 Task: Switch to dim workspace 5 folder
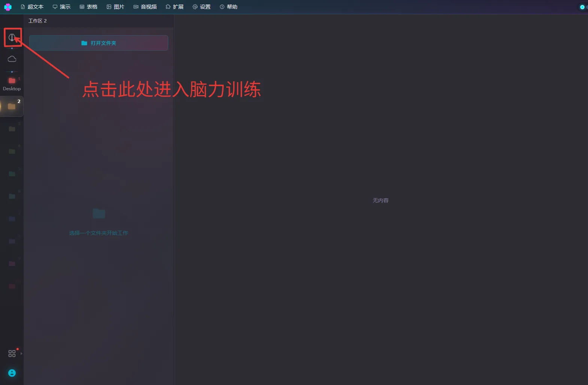[x=12, y=174]
